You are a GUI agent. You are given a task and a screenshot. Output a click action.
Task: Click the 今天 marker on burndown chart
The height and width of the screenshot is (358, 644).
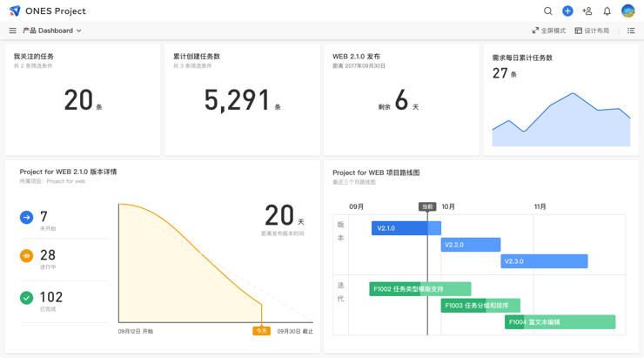[x=261, y=331]
